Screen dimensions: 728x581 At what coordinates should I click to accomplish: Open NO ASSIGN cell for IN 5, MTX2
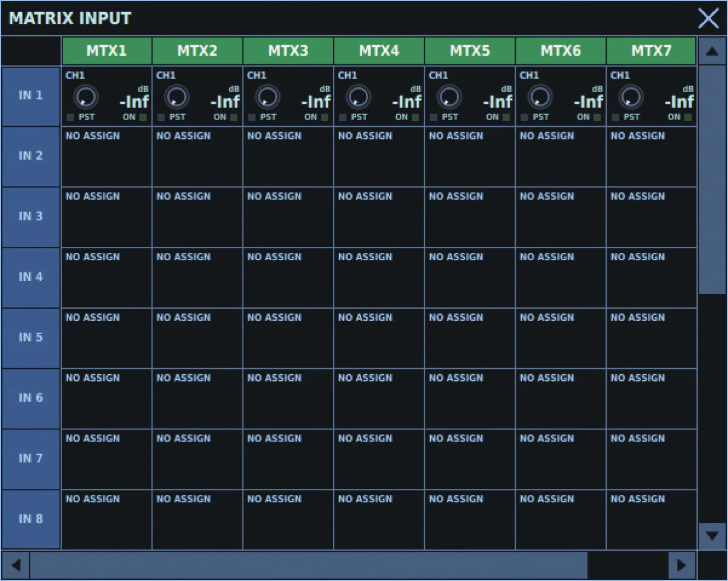(198, 338)
